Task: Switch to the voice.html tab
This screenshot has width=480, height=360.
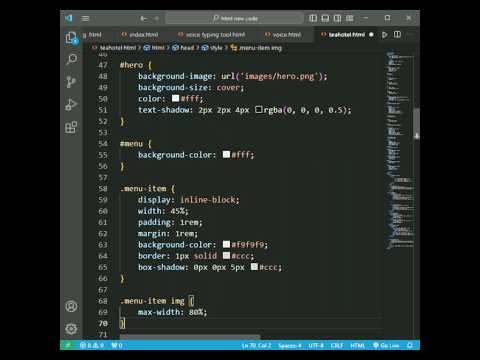Action: 283,35
